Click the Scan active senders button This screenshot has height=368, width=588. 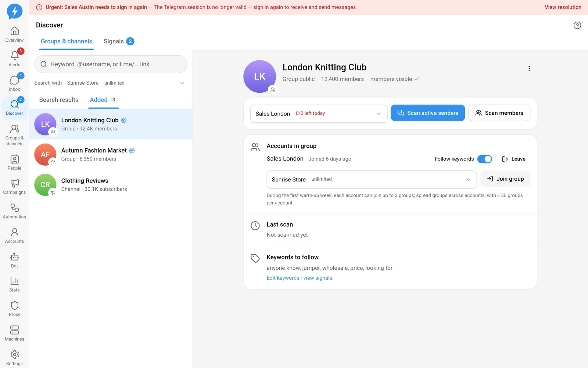coord(428,113)
